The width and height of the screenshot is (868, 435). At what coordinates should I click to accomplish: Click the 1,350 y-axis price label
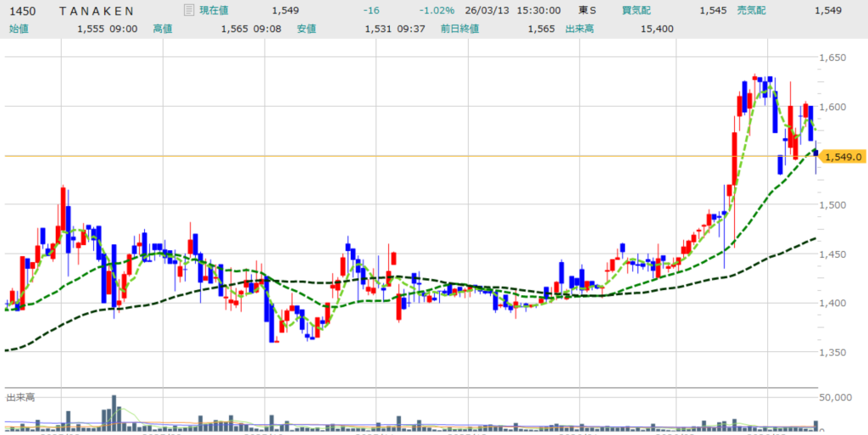click(x=834, y=352)
